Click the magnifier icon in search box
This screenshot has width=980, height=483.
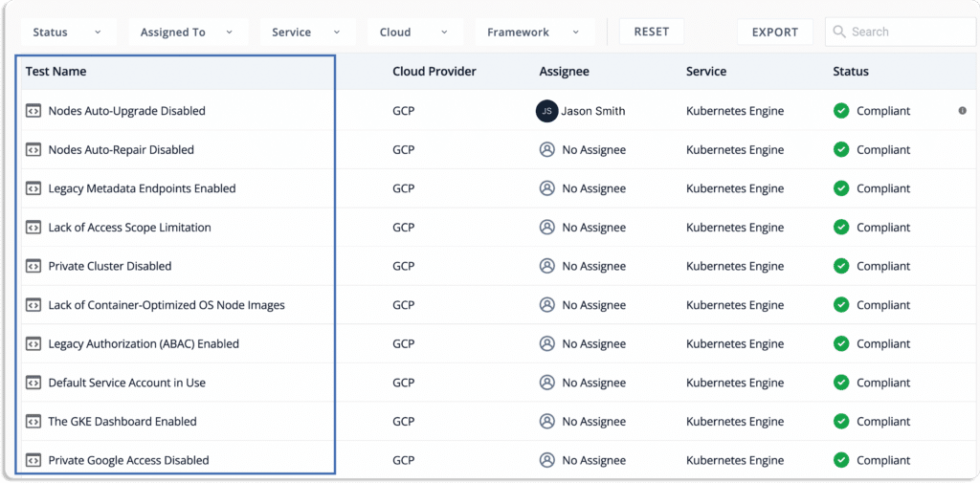coord(839,32)
